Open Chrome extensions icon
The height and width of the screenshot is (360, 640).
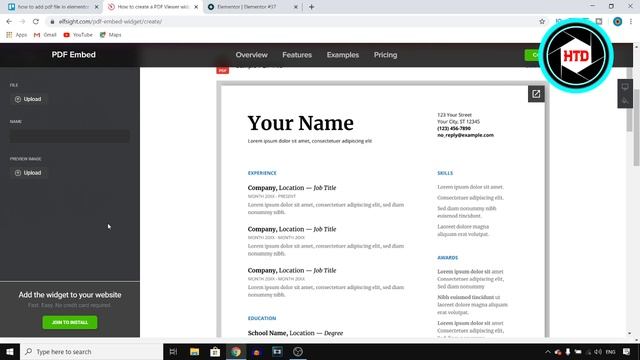pos(599,21)
